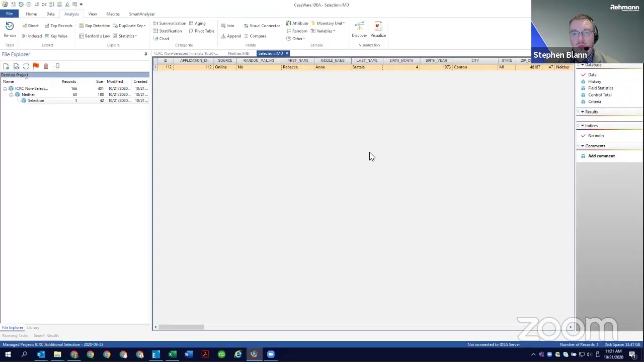The height and width of the screenshot is (362, 644).
Task: Open Join databases tool
Action: click(227, 26)
